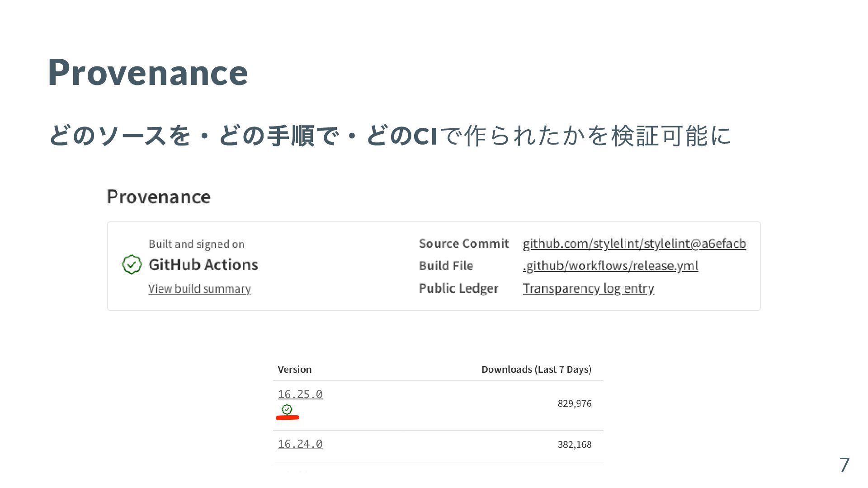The height and width of the screenshot is (488, 868).
Task: Open the Transparency log entry link
Action: 588,288
